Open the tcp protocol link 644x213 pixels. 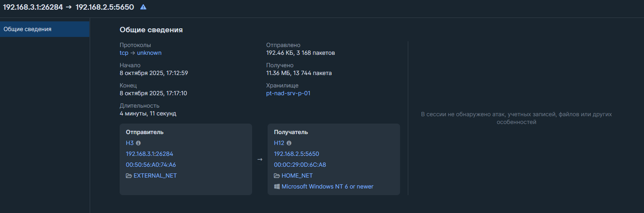124,53
